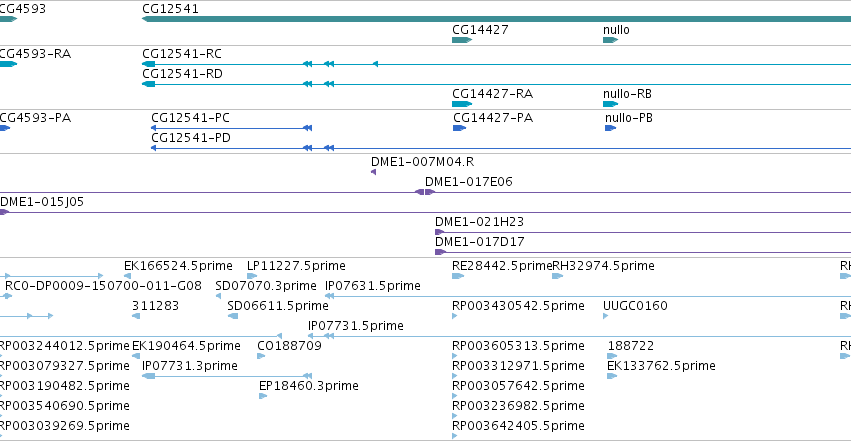
Task: Open EST label EP18460.3prime
Action: 309,386
